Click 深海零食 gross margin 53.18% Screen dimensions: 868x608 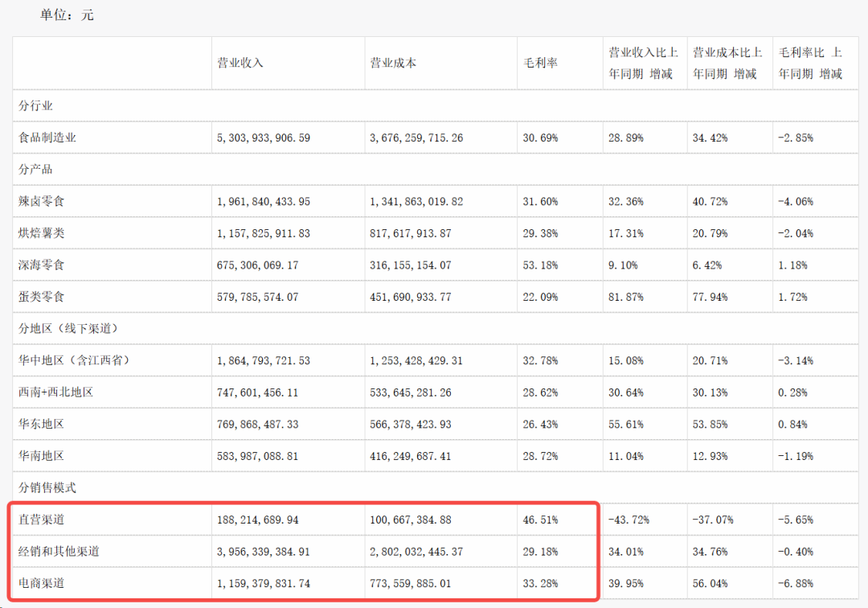[540, 265]
